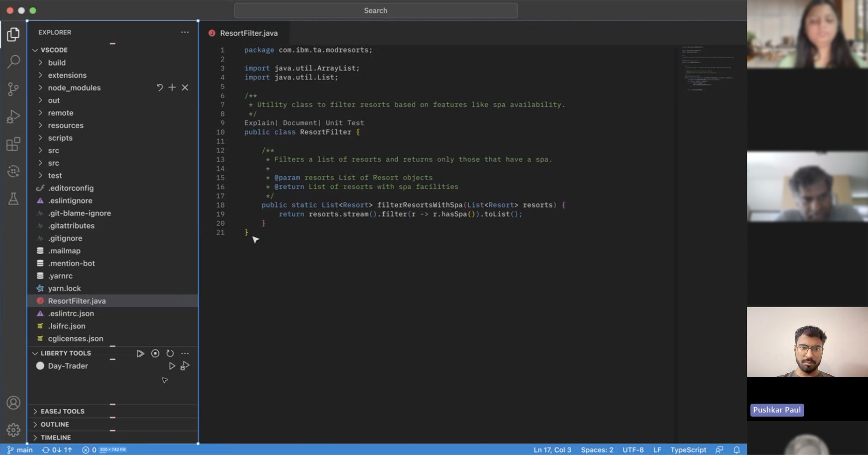Expand the OUTLINE section
Image resolution: width=868 pixels, height=455 pixels.
55,424
